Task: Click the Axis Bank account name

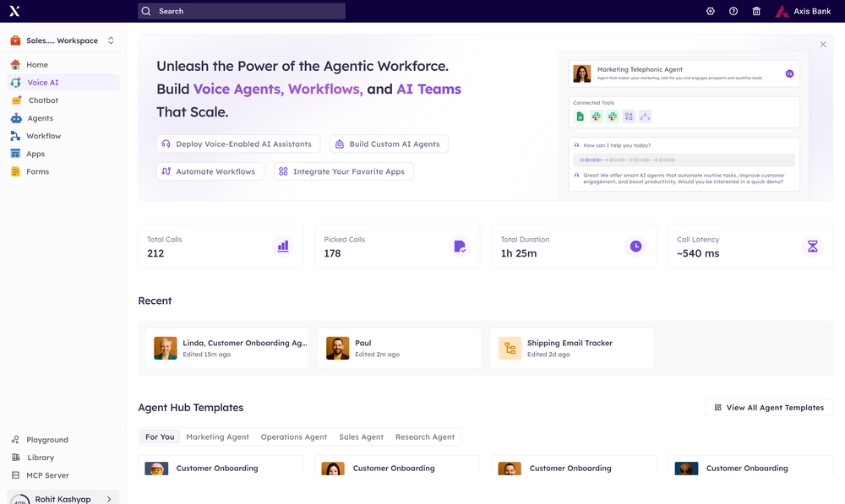Action: (812, 11)
